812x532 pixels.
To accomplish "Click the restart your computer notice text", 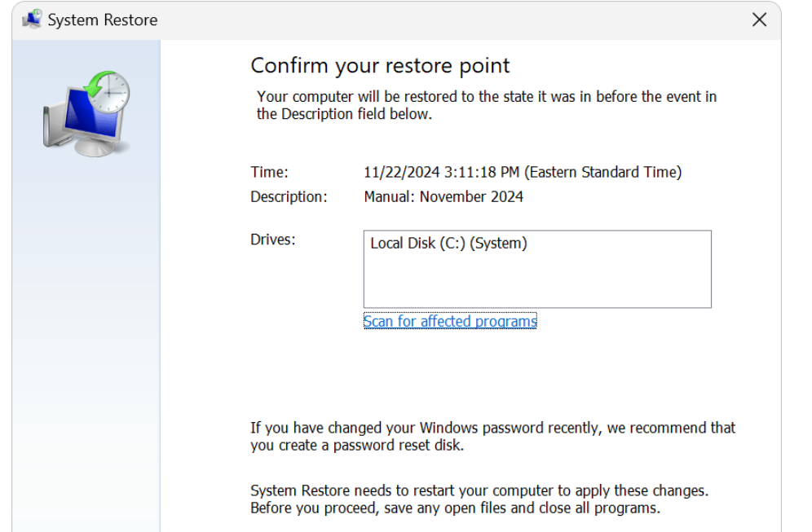I will tap(479, 499).
